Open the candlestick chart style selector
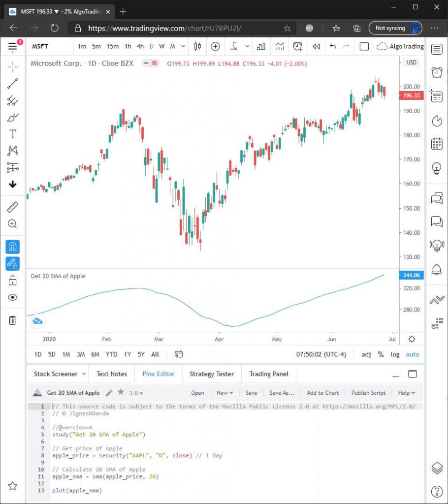This screenshot has height=504, width=448. tap(197, 47)
